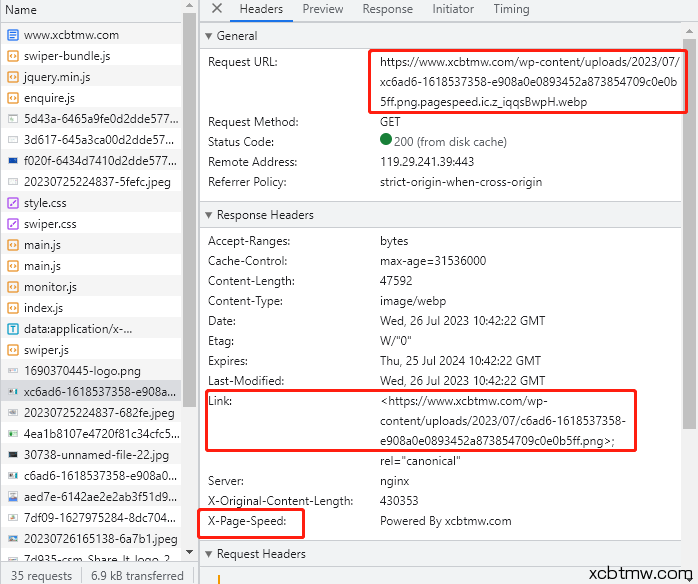The width and height of the screenshot is (698, 584).
Task: Click image icon next to 3d617-645a3ca00d2dde57
Action: click(x=13, y=140)
